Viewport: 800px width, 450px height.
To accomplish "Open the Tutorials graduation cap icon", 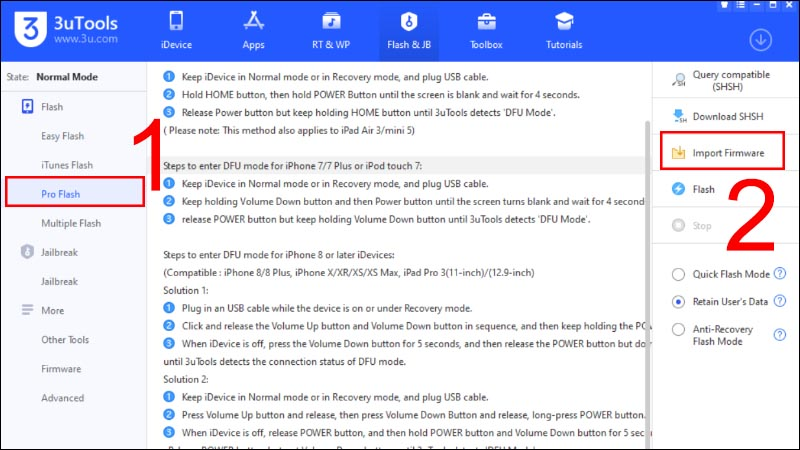I will (x=564, y=21).
